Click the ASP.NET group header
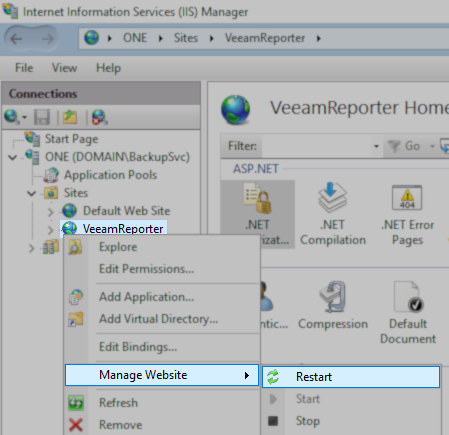449x435 pixels. 256,169
